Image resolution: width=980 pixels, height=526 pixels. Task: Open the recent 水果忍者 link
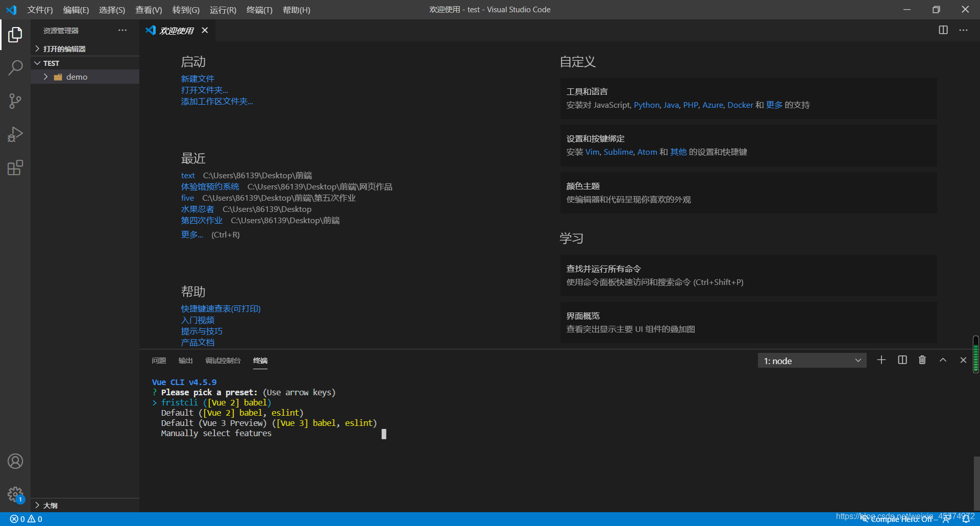[x=198, y=209]
